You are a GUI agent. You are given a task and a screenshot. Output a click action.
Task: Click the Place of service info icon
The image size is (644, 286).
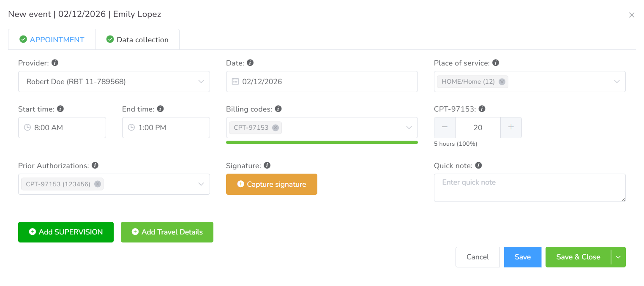point(496,63)
